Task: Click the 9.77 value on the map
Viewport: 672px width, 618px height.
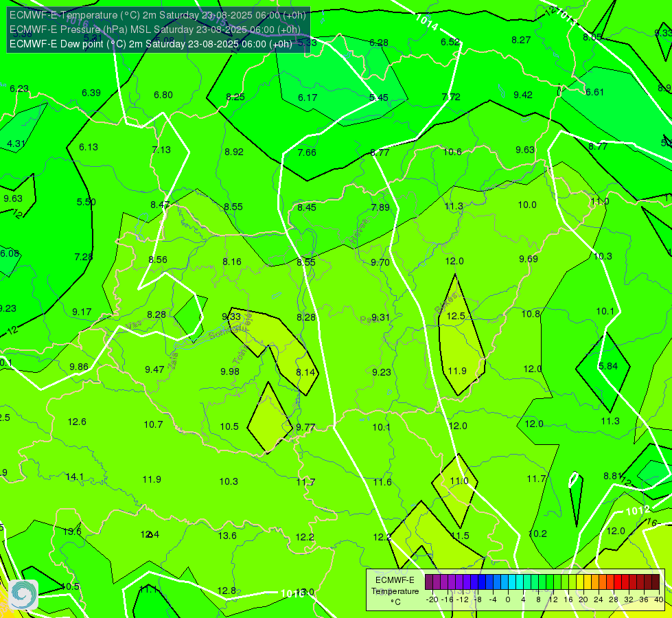Action: (305, 427)
